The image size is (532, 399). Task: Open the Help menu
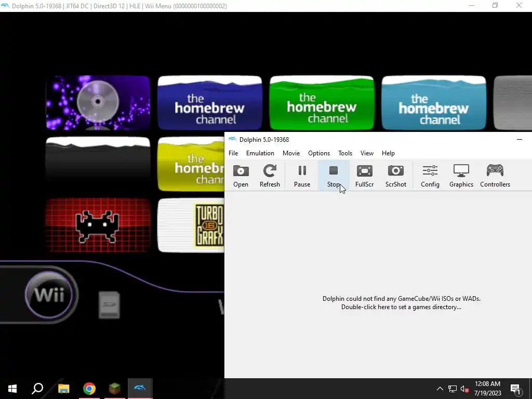coord(388,153)
